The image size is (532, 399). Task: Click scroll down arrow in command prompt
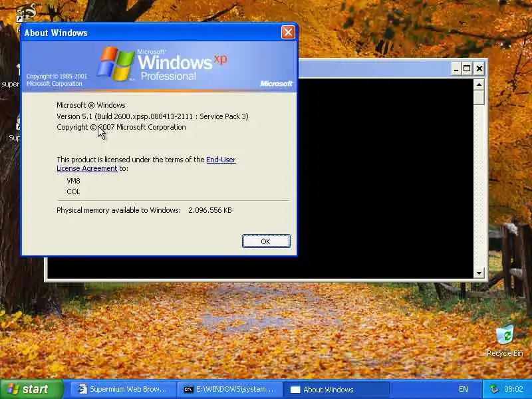[x=479, y=273]
